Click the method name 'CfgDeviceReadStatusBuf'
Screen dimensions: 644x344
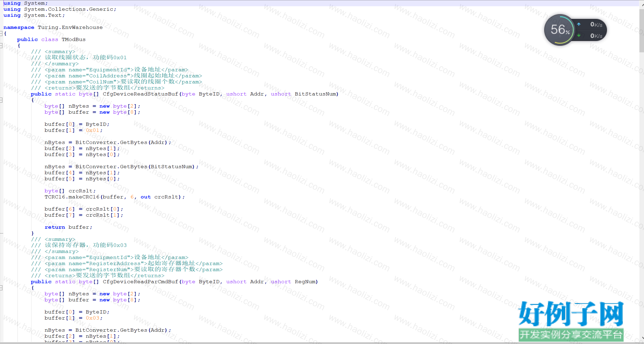point(140,94)
